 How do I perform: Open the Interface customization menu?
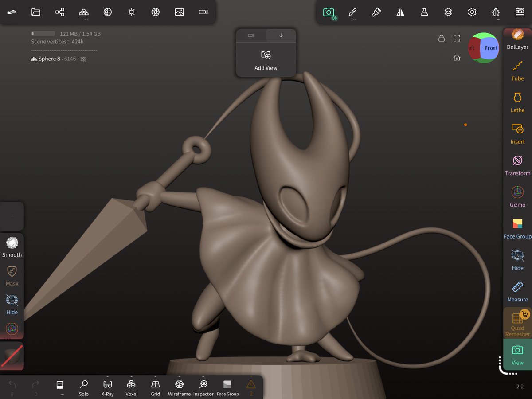pyautogui.click(x=520, y=12)
